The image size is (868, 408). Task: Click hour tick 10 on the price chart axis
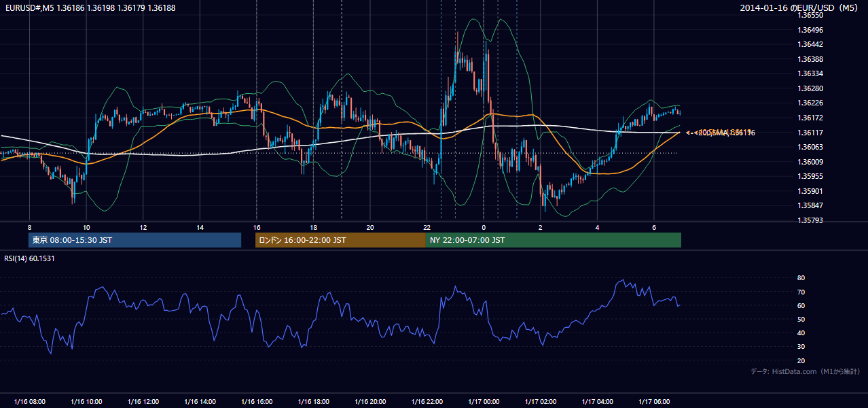pos(86,227)
